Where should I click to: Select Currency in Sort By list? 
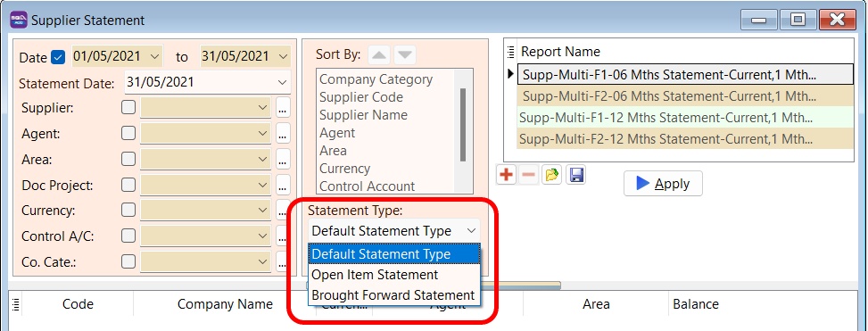[344, 169]
